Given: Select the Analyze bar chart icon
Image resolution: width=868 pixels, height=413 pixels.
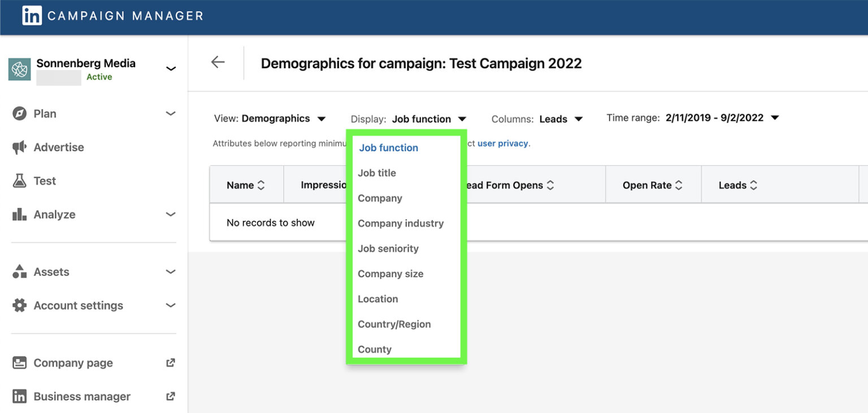Looking at the screenshot, I should pos(19,215).
